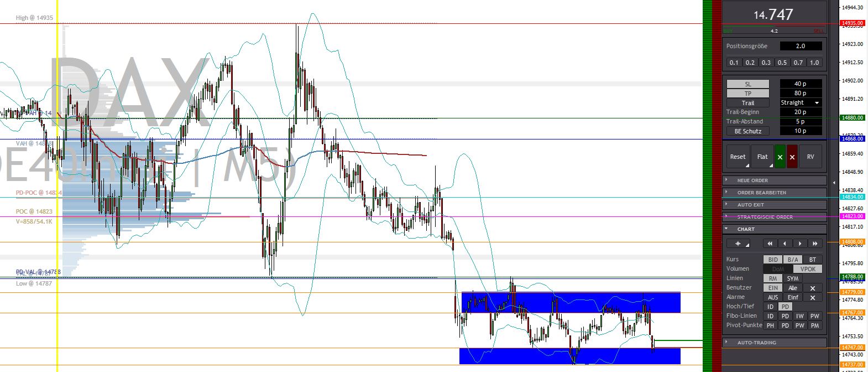Click Benutzer Alle button

pos(793,288)
